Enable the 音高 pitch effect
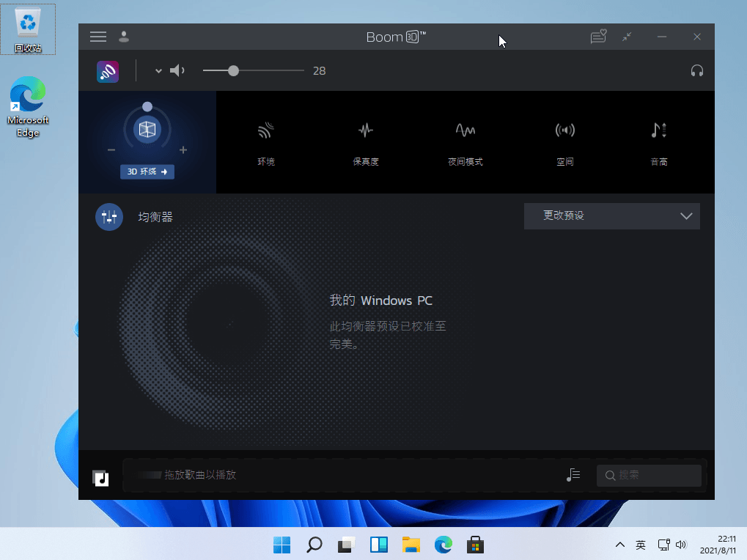Viewport: 747px width, 560px height. point(659,144)
